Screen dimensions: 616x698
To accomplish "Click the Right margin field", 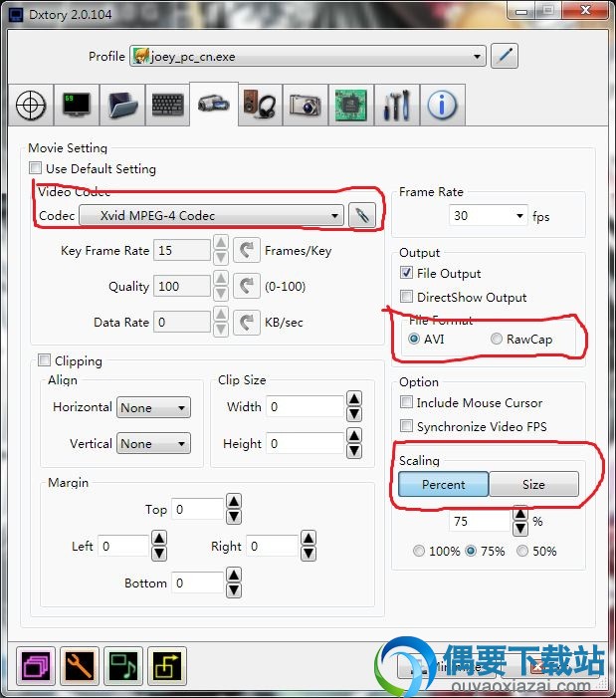I will pyautogui.click(x=272, y=546).
